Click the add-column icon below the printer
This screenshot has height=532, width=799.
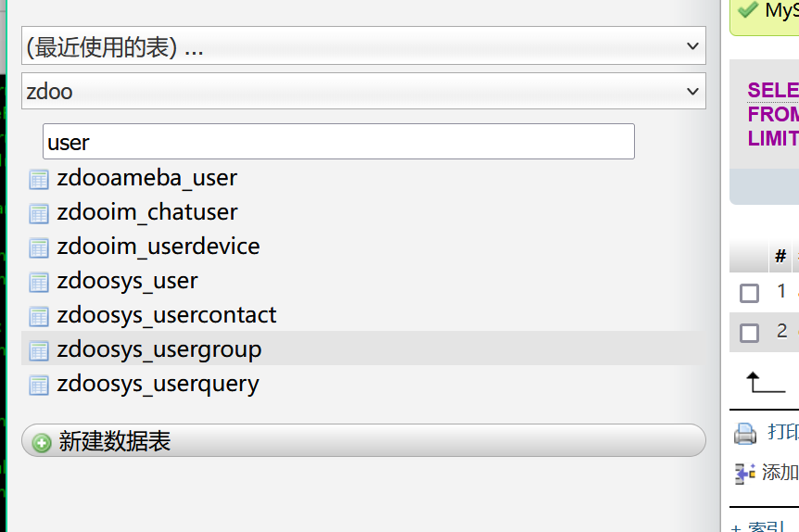pos(745,473)
